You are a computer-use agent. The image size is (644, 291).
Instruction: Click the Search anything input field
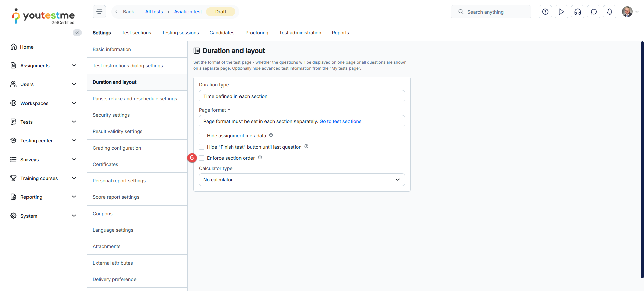pyautogui.click(x=491, y=12)
